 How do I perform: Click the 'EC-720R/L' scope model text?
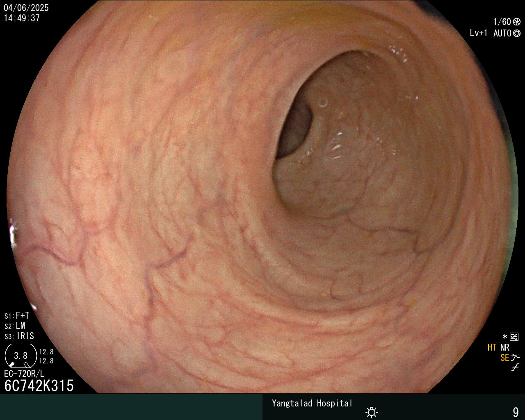pyautogui.click(x=24, y=374)
